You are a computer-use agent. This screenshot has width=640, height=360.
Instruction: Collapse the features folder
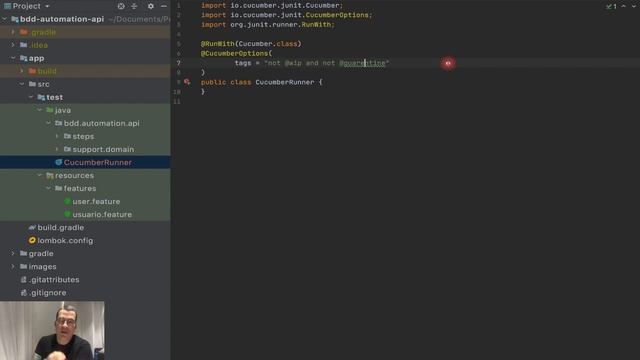(49, 188)
